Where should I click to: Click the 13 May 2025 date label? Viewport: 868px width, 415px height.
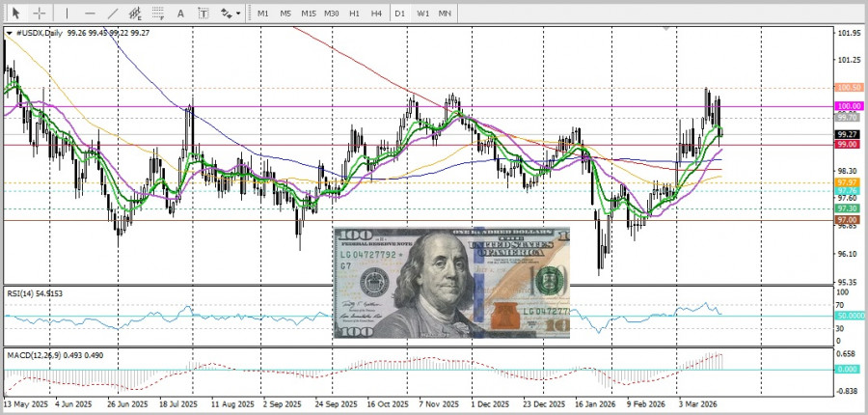pos(24,404)
